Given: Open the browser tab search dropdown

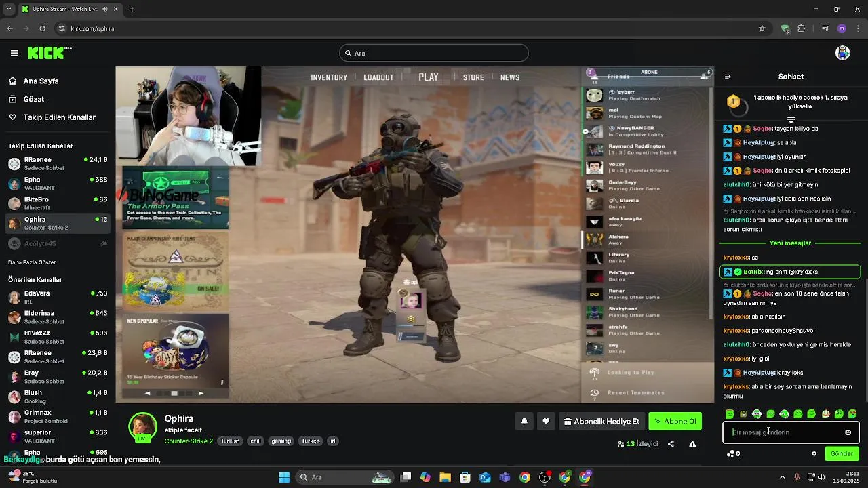Looking at the screenshot, I should (9, 9).
